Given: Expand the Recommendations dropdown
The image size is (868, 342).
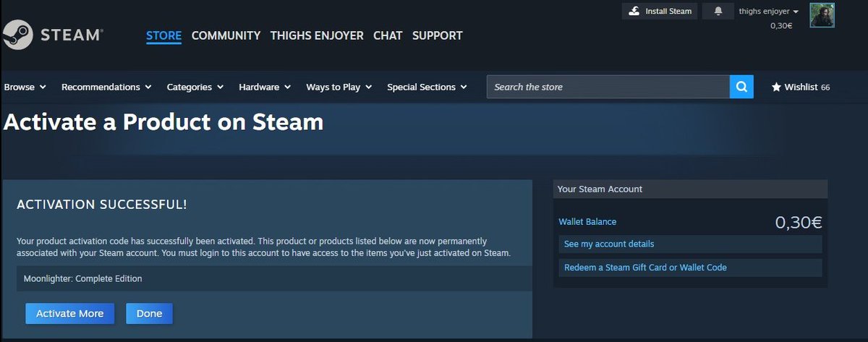Looking at the screenshot, I should pos(106,87).
